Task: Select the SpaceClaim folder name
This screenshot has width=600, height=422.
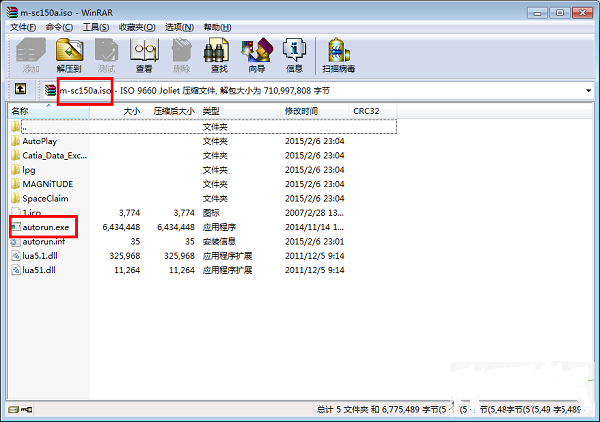Action: [x=45, y=199]
